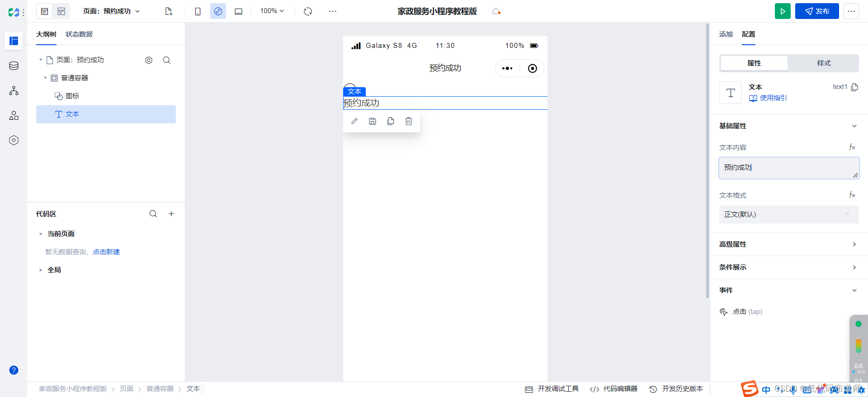
Task: Open page settings icon in outline tree
Action: tap(149, 60)
